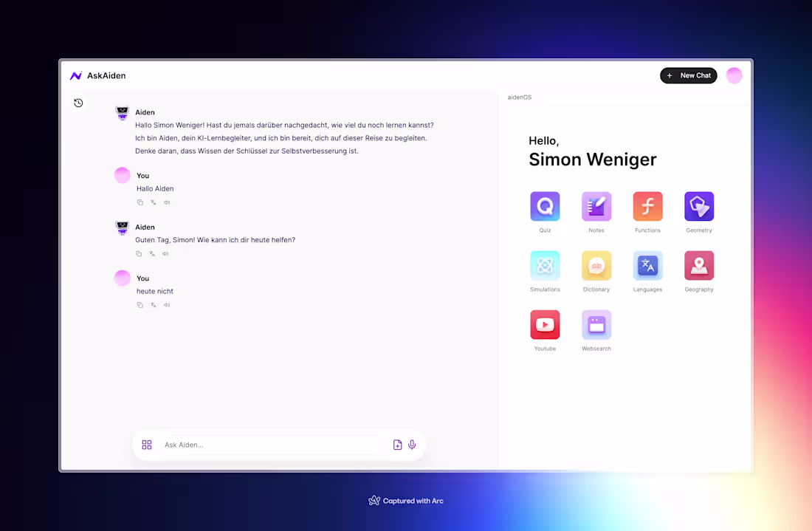
Task: Activate voice input with the microphone
Action: (x=412, y=445)
